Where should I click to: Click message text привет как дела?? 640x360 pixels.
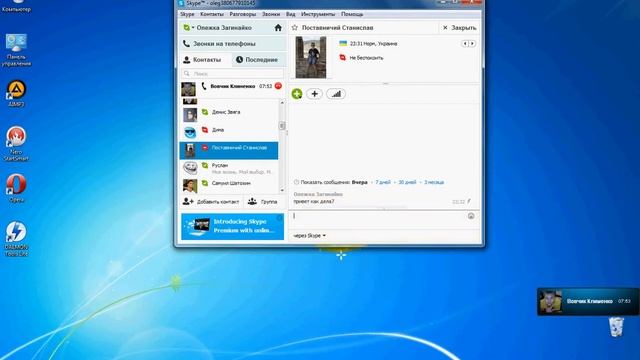coord(313,201)
